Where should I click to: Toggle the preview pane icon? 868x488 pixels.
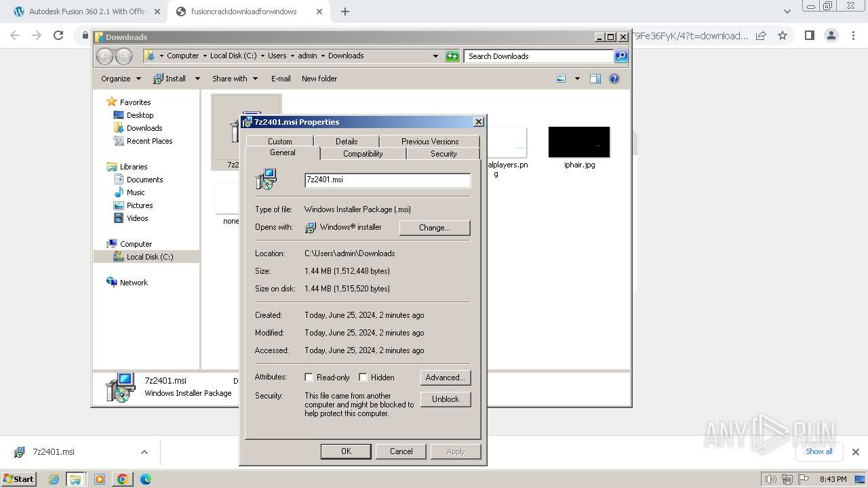[x=595, y=79]
